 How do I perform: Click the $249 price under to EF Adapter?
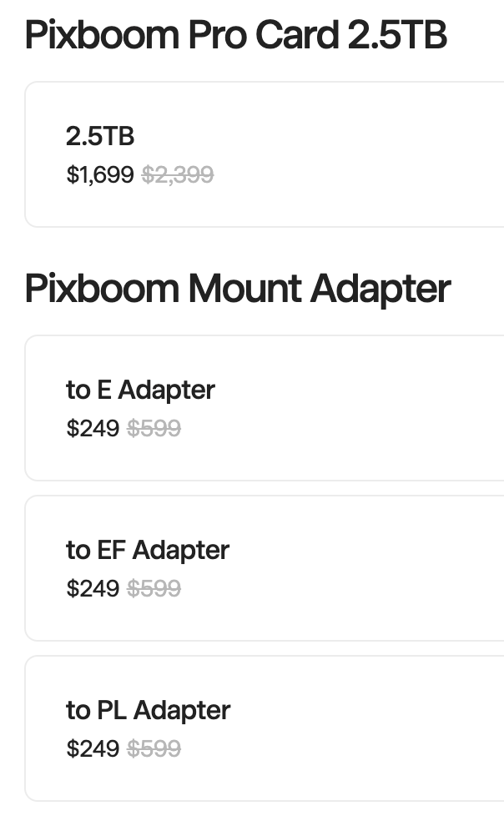[x=93, y=588]
